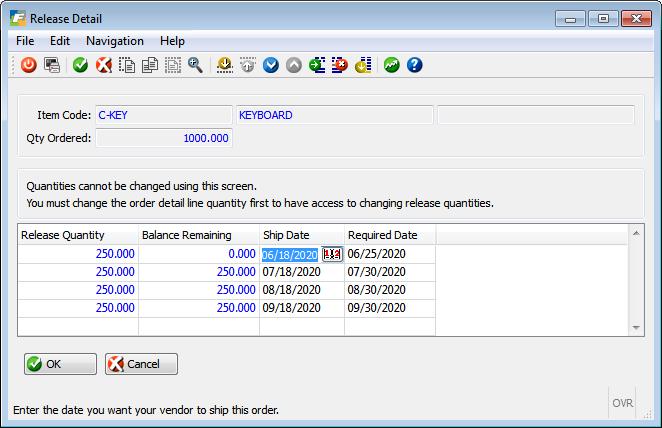
Task: Click the OVR status bar indicator
Action: 622,403
